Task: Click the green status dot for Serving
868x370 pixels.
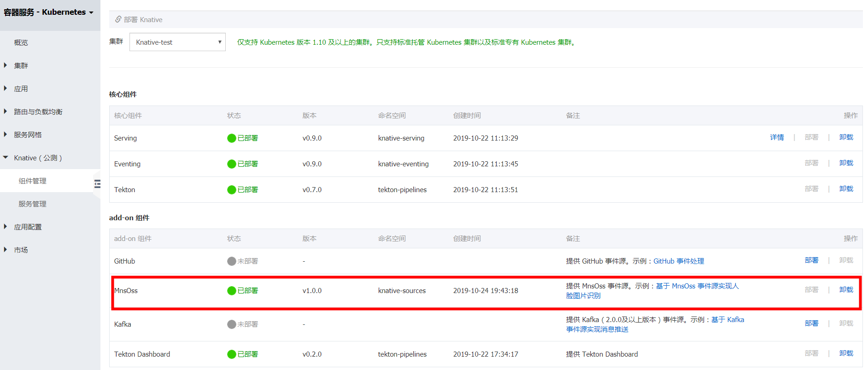Action: point(232,138)
